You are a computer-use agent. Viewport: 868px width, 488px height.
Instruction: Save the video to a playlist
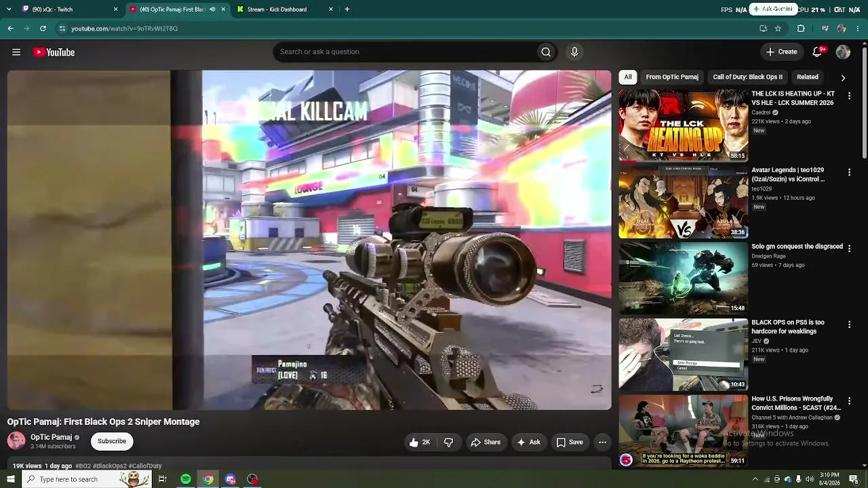(570, 443)
